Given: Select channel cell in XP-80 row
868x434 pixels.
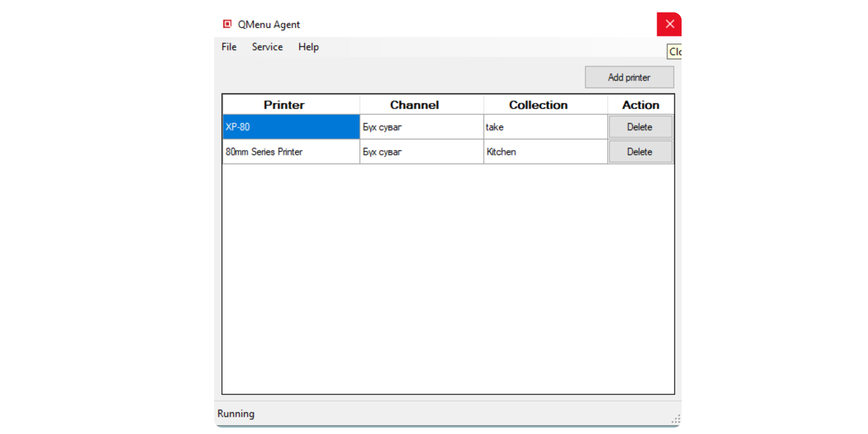Looking at the screenshot, I should click(x=421, y=127).
